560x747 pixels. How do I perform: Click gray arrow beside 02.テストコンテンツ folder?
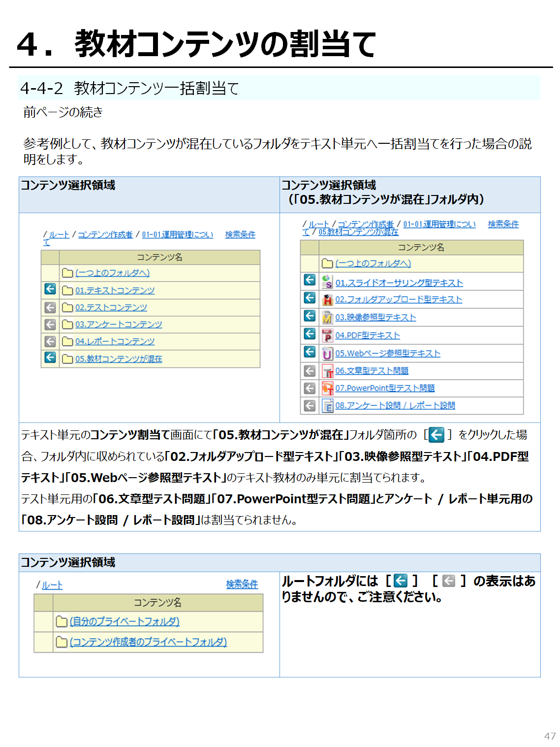50,307
